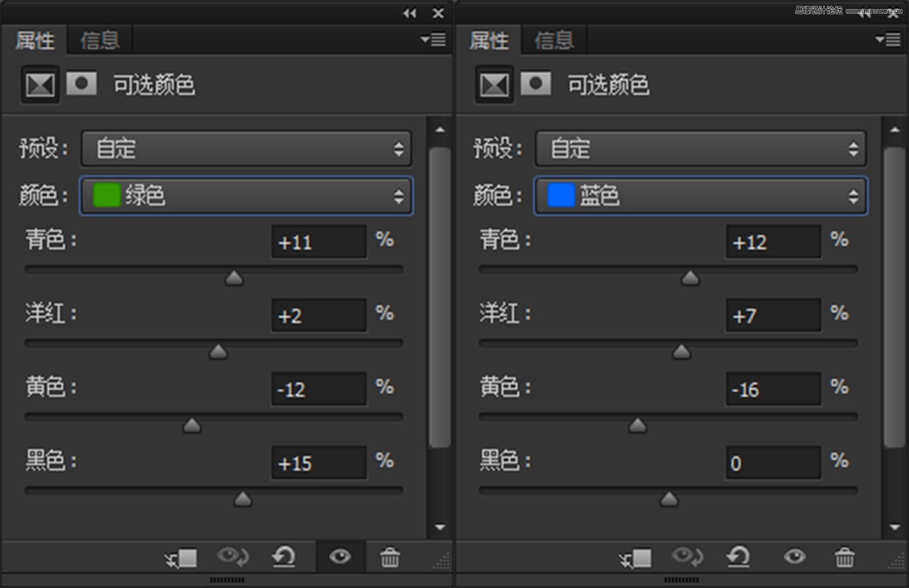The image size is (909, 588).
Task: Click layer mask icon in right panel
Action: tap(536, 83)
